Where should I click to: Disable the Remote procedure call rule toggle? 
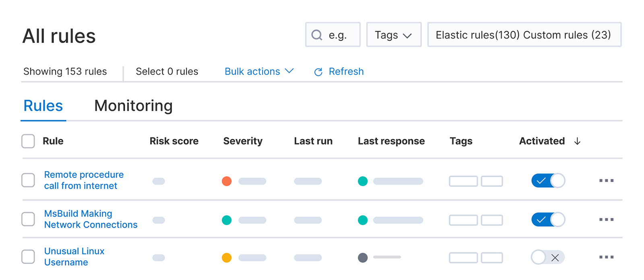point(548,180)
